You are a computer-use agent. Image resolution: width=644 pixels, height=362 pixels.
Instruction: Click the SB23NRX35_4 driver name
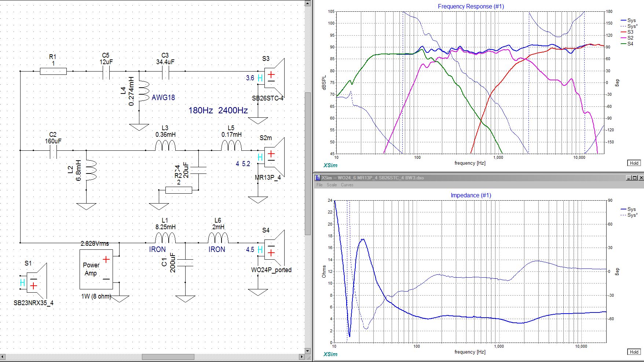click(33, 303)
